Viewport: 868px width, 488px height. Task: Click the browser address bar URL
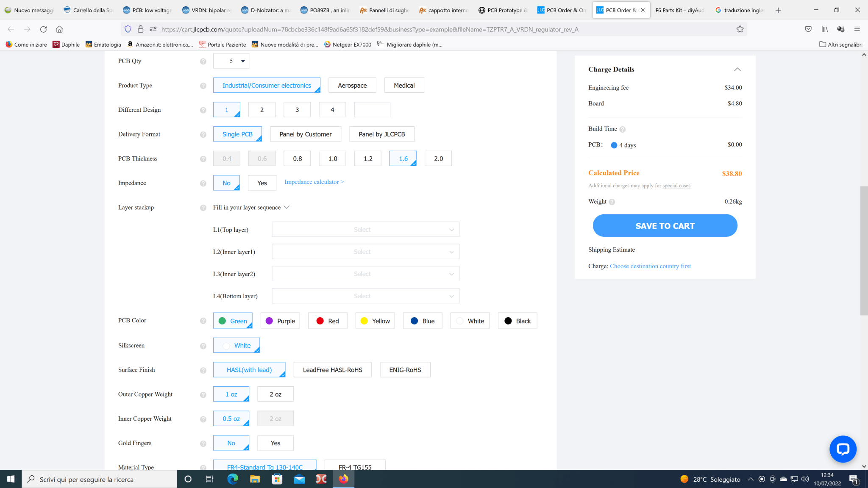click(x=370, y=29)
